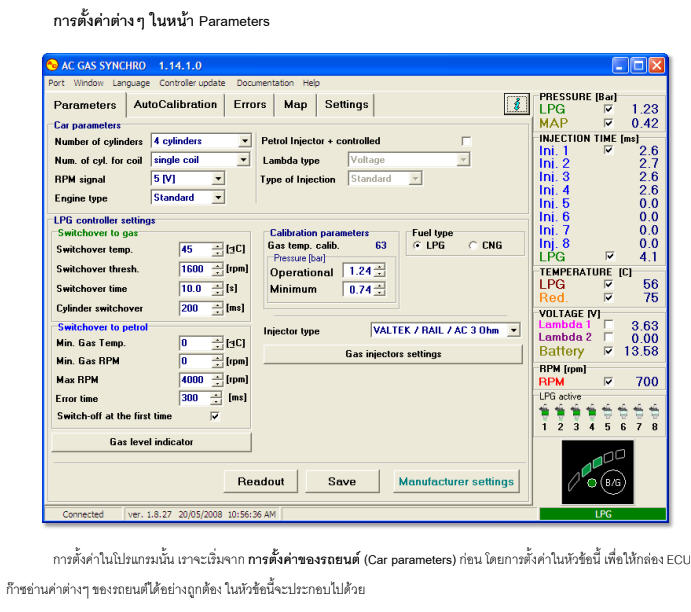Open the Type of Injection dropdown

(415, 179)
